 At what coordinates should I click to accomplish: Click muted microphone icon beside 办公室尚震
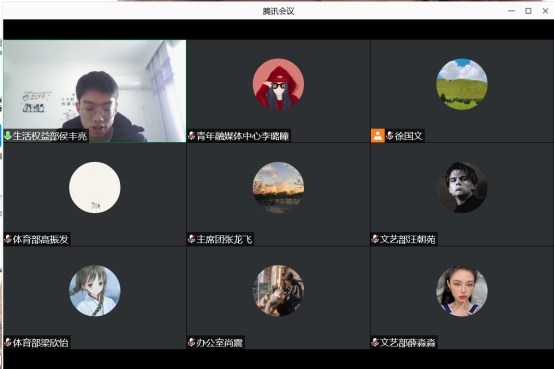(191, 342)
